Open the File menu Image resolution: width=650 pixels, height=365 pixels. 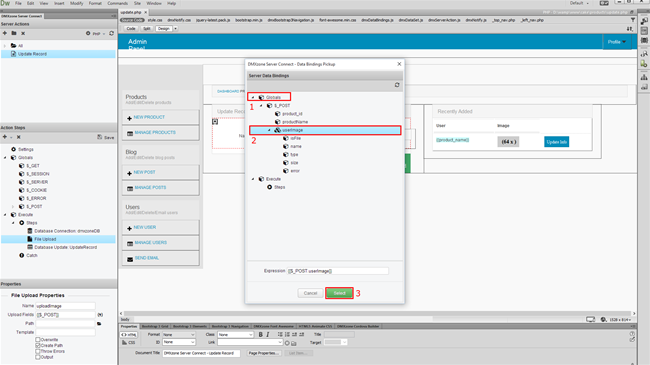pyautogui.click(x=18, y=3)
